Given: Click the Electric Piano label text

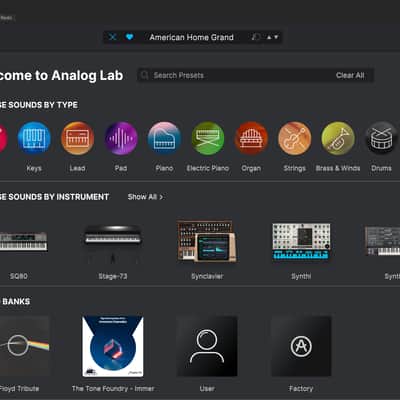Looking at the screenshot, I should 208,168.
